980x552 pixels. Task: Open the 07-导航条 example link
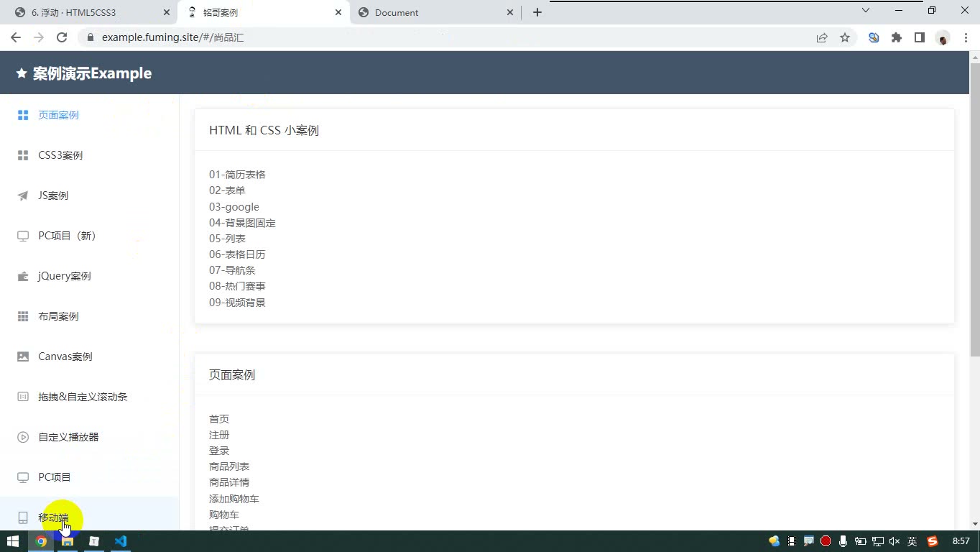coord(232,270)
